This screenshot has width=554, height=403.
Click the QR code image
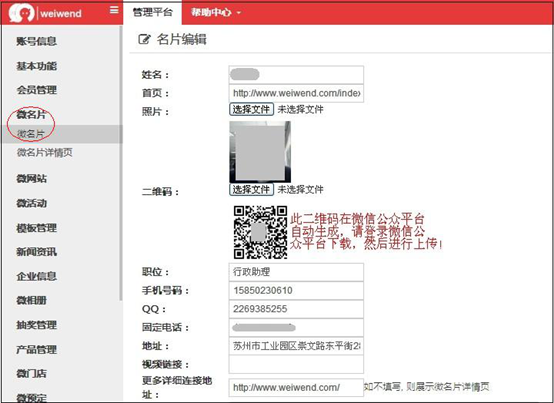(260, 232)
